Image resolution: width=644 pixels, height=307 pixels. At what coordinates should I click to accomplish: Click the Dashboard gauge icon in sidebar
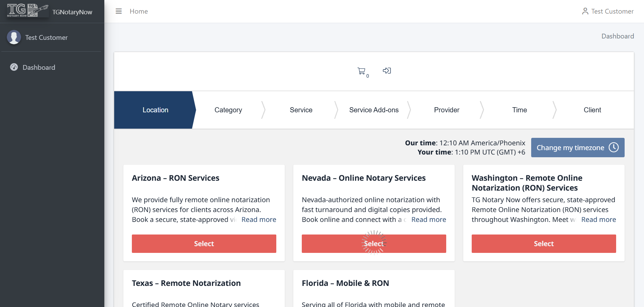(x=14, y=67)
